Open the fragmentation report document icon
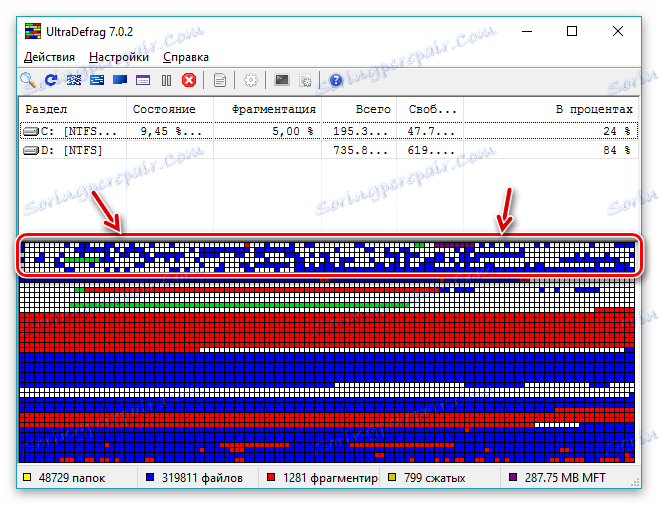Image resolution: width=658 pixels, height=505 pixels. [220, 80]
